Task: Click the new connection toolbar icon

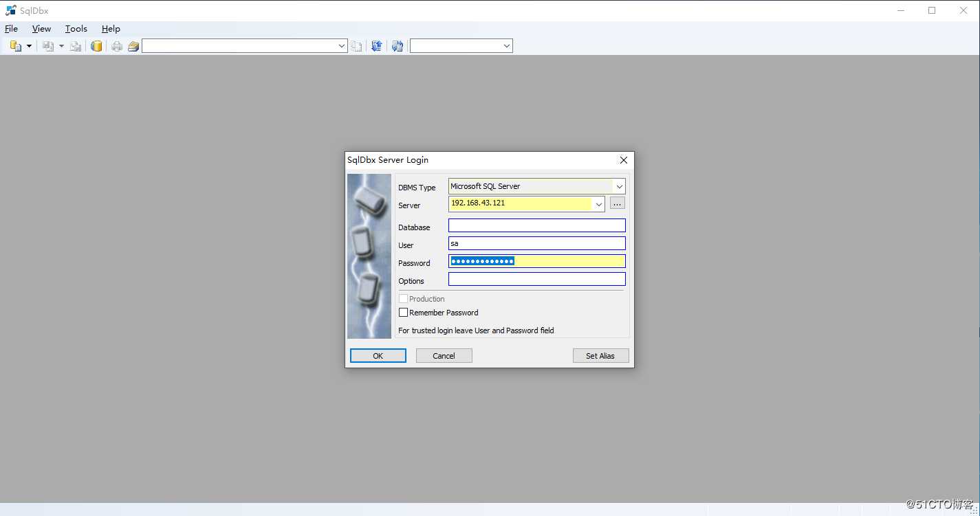Action: click(x=15, y=46)
